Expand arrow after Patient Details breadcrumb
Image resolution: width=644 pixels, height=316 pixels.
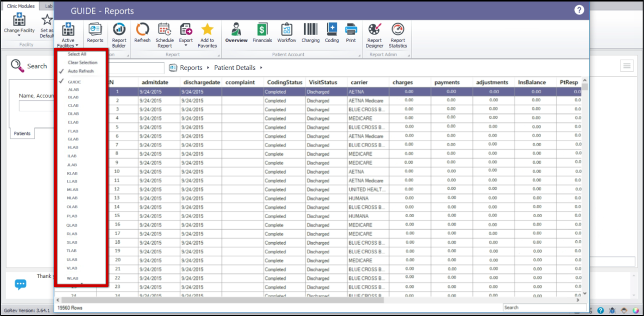(261, 68)
